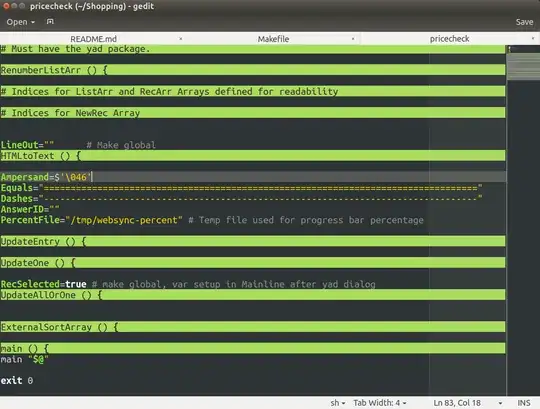Click the new document icon

50,22
